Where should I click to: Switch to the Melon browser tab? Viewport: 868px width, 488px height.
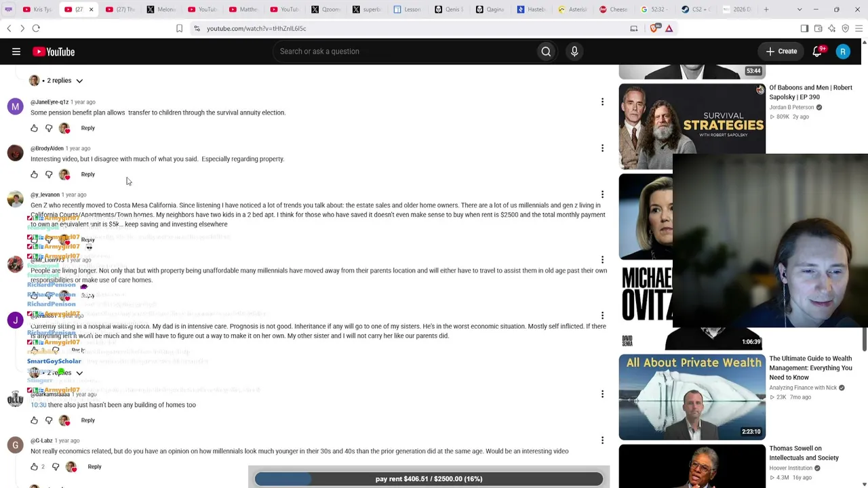pos(161,9)
